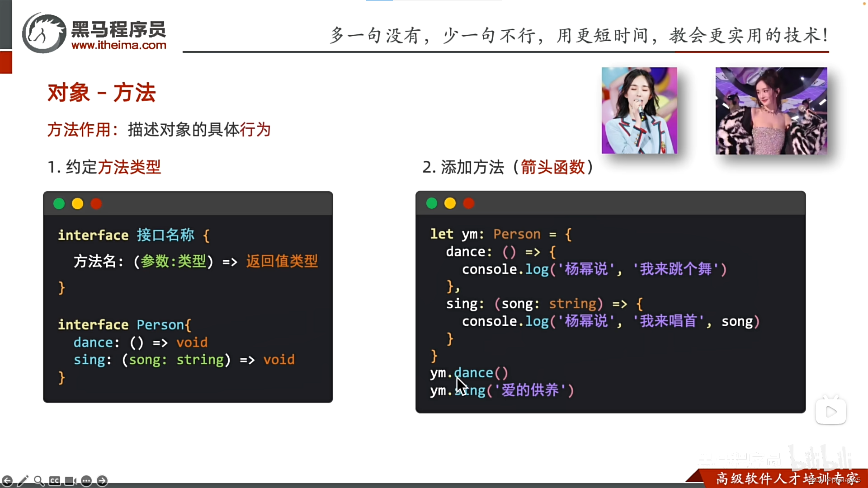Click the Bilibili play button overlay
868x488 pixels.
click(830, 411)
